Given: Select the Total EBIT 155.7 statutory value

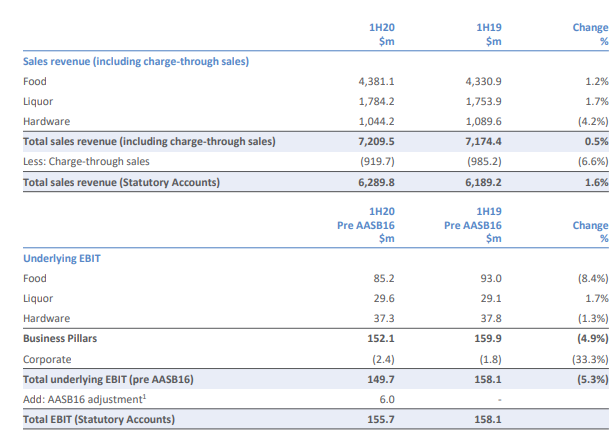Looking at the screenshot, I should (x=382, y=419).
